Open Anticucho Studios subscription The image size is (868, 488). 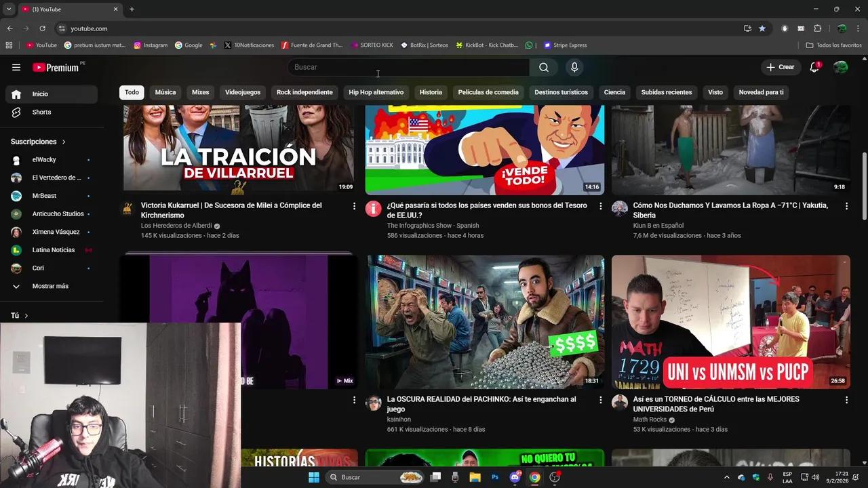pyautogui.click(x=52, y=213)
